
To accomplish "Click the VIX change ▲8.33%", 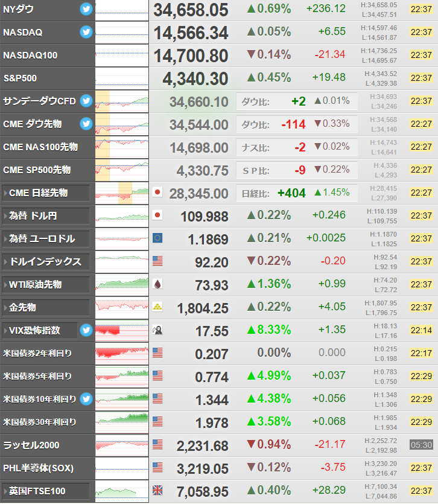I will 269,330.
